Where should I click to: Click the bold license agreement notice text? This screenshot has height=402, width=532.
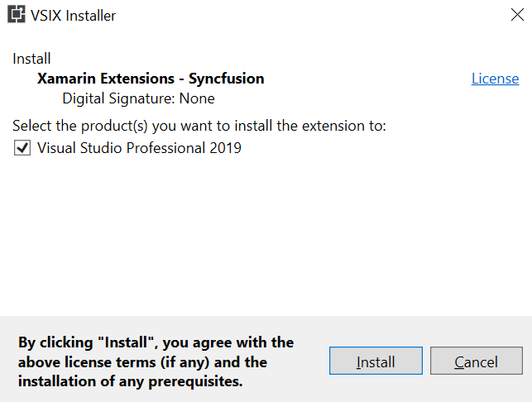(156, 361)
